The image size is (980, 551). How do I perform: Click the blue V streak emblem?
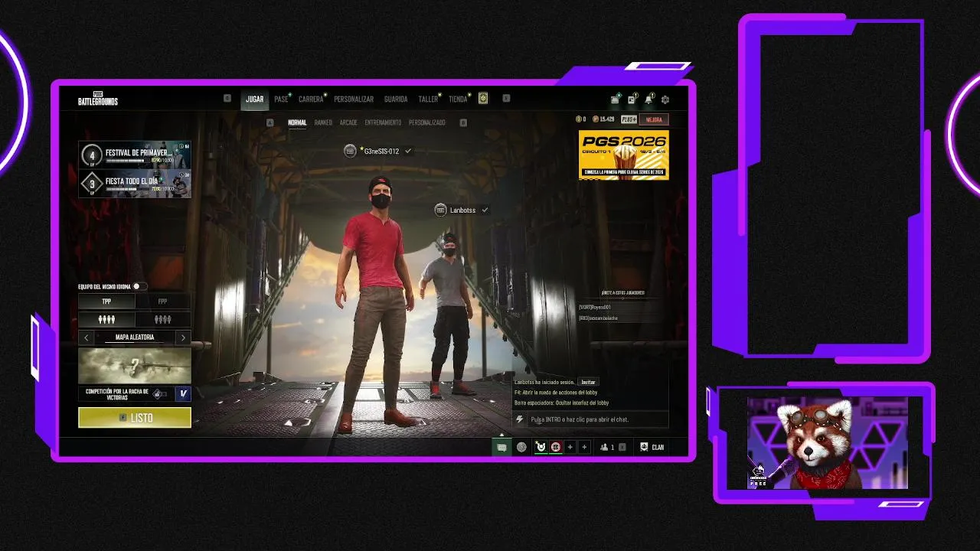tap(183, 393)
